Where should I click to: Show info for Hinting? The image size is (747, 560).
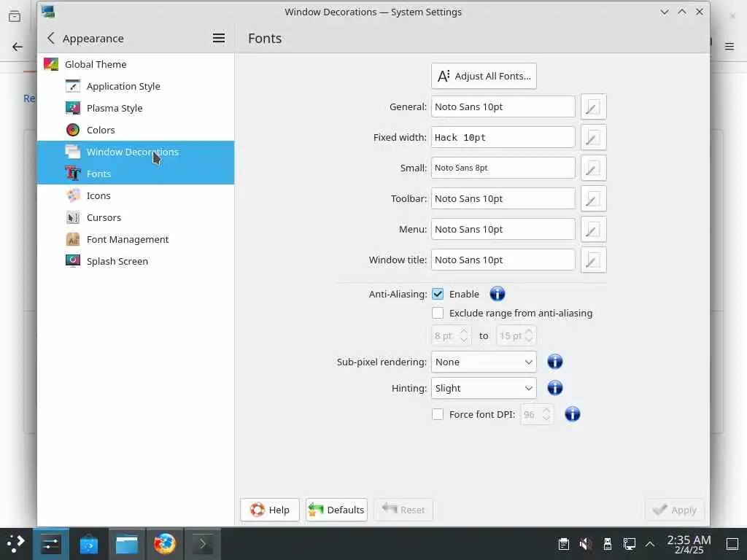(554, 388)
